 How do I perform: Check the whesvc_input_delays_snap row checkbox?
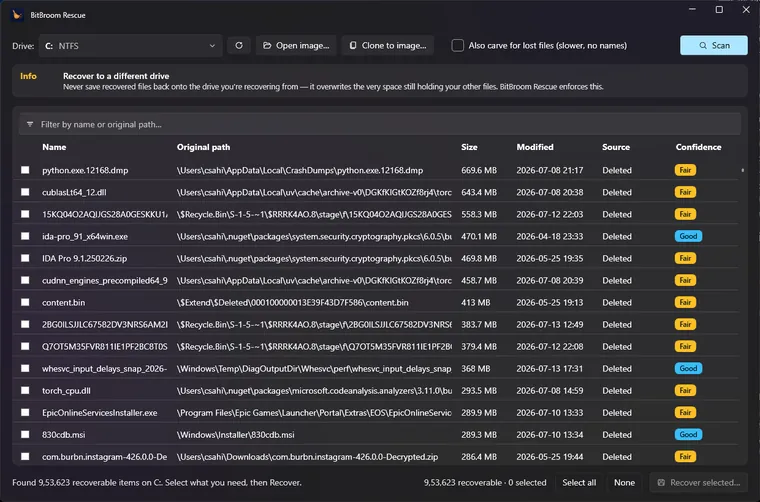pos(25,368)
